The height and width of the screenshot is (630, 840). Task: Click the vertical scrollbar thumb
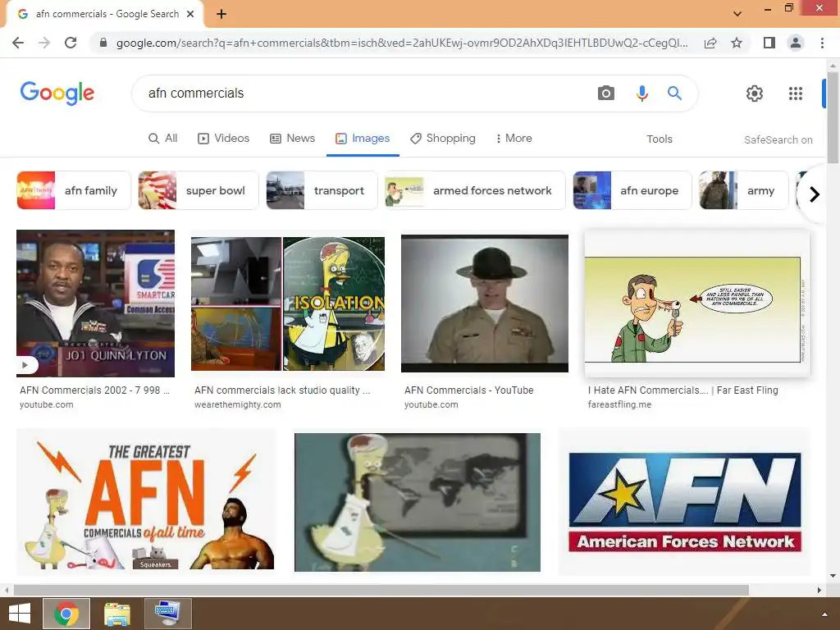(833, 118)
